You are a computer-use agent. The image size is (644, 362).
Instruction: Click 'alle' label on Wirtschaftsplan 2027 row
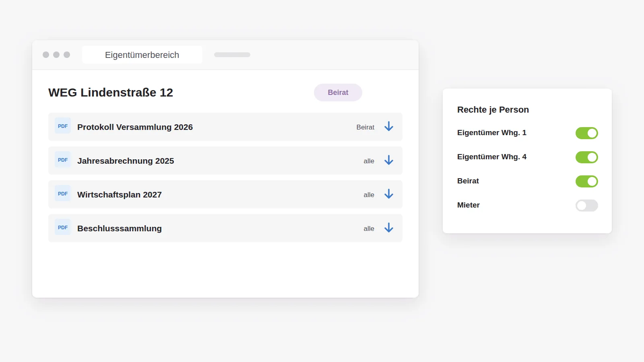click(369, 195)
